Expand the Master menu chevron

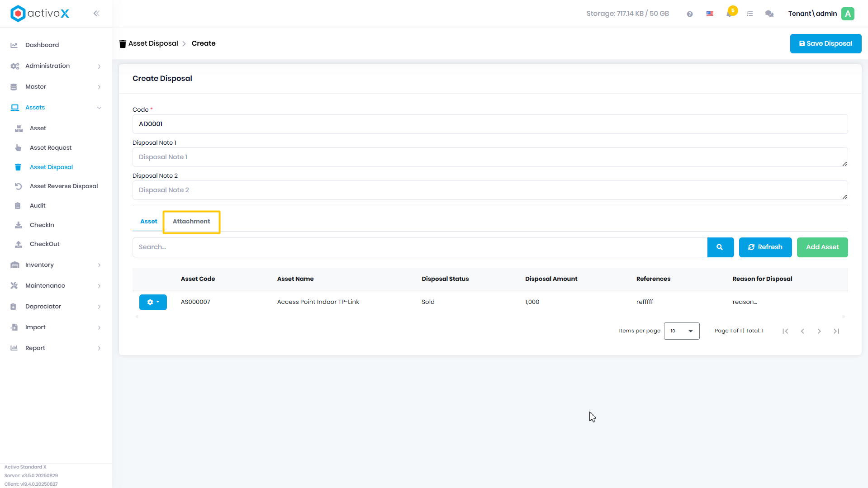click(x=99, y=87)
